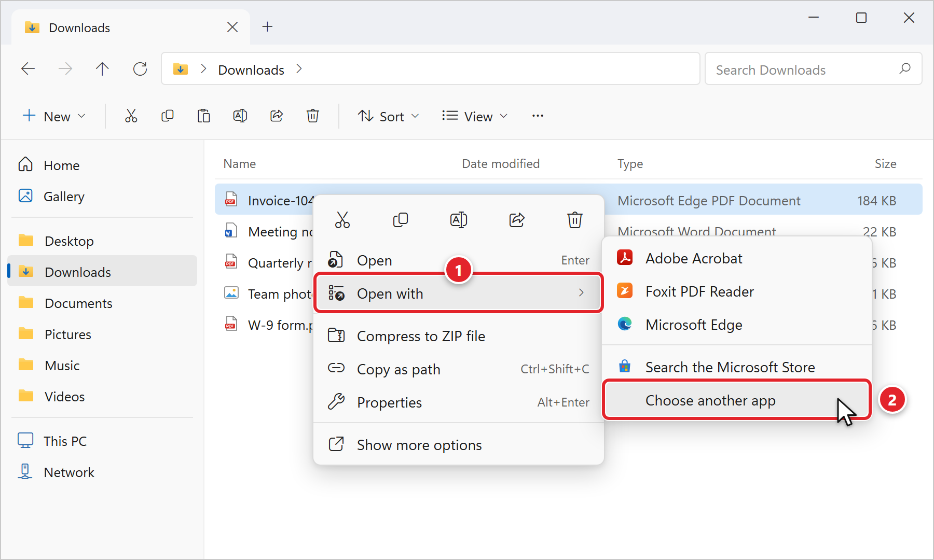Sort by the Size column header
The image size is (934, 560).
(885, 164)
